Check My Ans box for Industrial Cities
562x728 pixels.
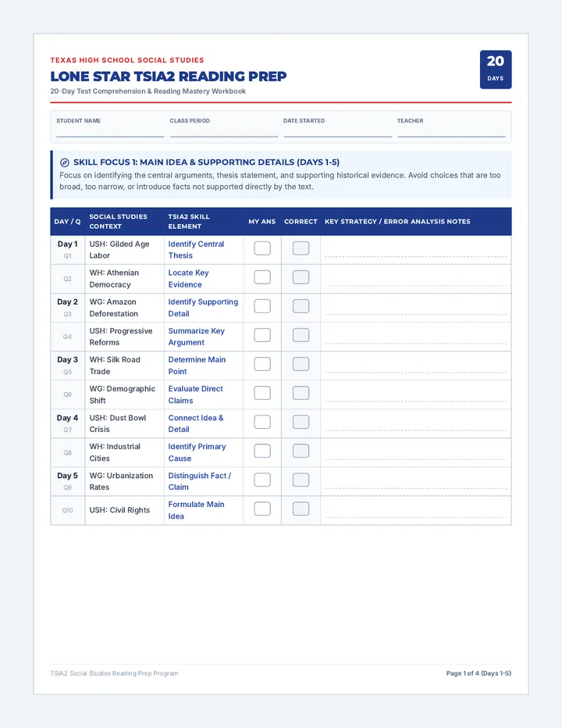click(x=262, y=451)
